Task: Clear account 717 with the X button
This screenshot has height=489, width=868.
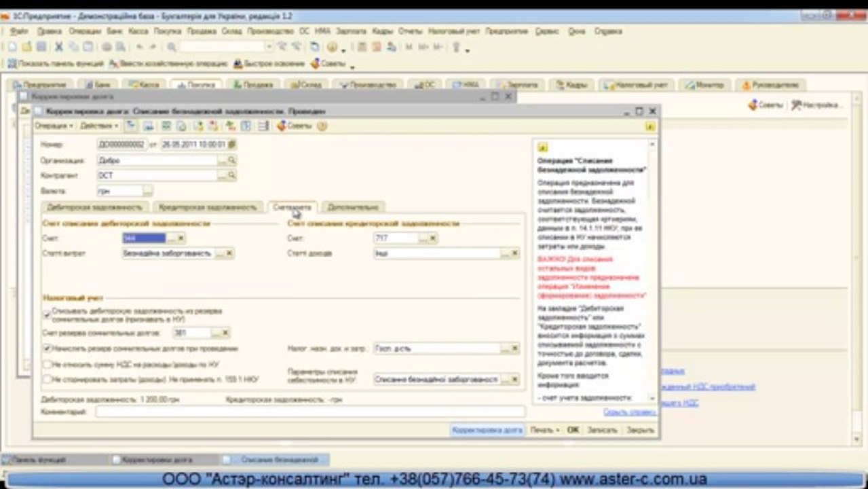Action: 433,238
